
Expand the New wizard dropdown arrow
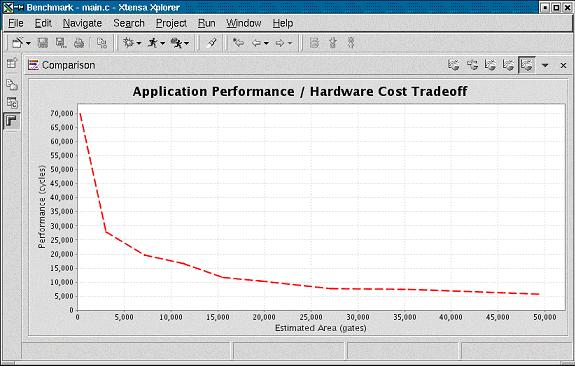pyautogui.click(x=28, y=44)
